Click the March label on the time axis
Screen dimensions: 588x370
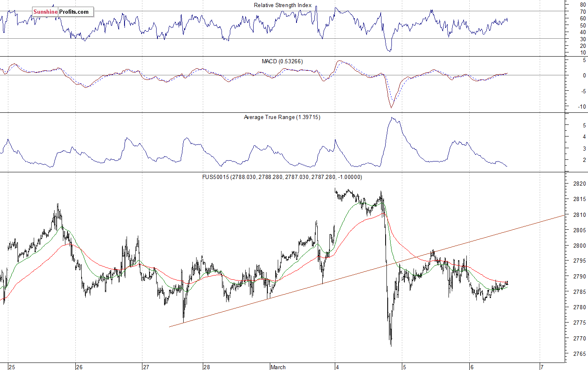point(278,367)
